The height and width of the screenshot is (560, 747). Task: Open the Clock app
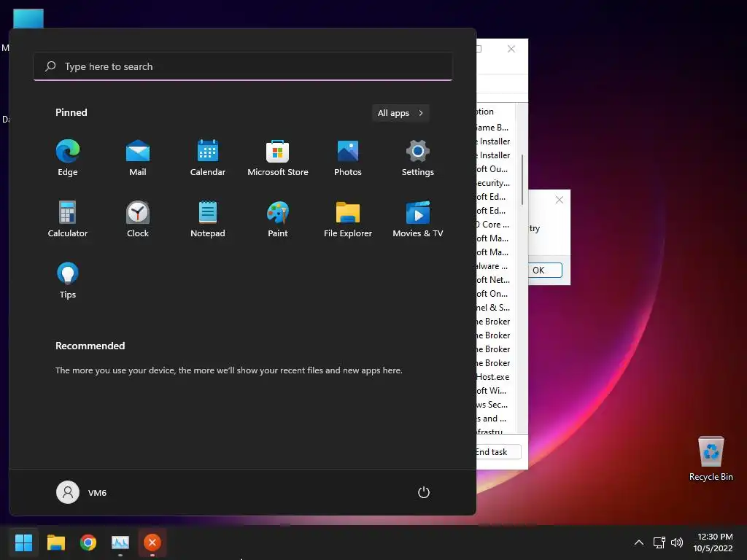coord(138,219)
